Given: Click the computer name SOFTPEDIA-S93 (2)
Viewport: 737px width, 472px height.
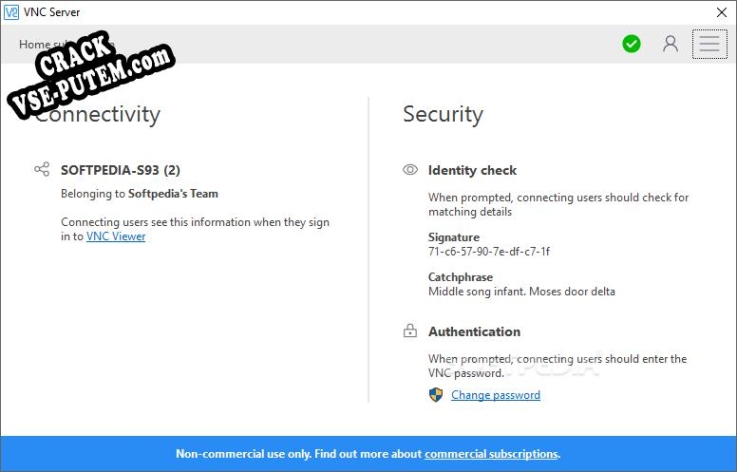Looking at the screenshot, I should 121,170.
